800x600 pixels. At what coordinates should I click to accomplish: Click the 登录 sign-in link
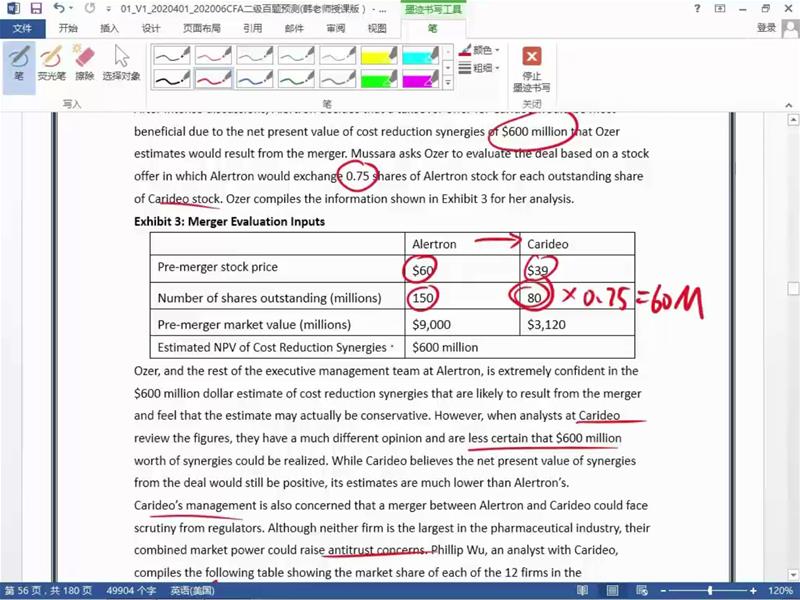coord(766,28)
